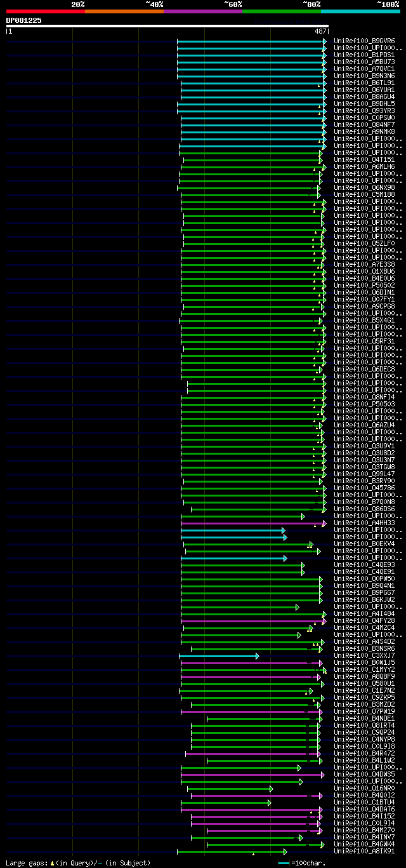Image resolution: width=406 pixels, height=868 pixels.
Task: Click short cyan bar of UniRef100_C3XXJ7
Action: pos(218,656)
